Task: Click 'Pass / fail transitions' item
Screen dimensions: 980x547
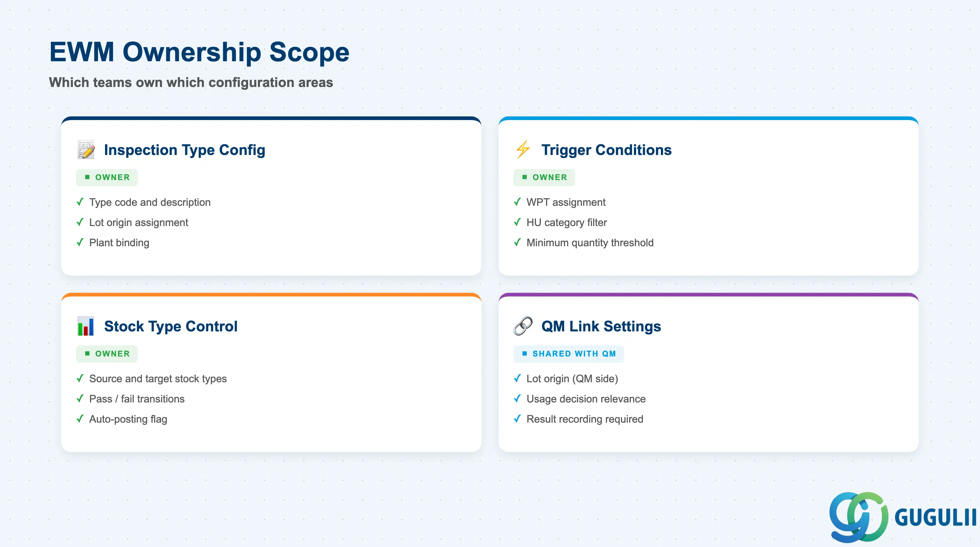Action: 130,399
